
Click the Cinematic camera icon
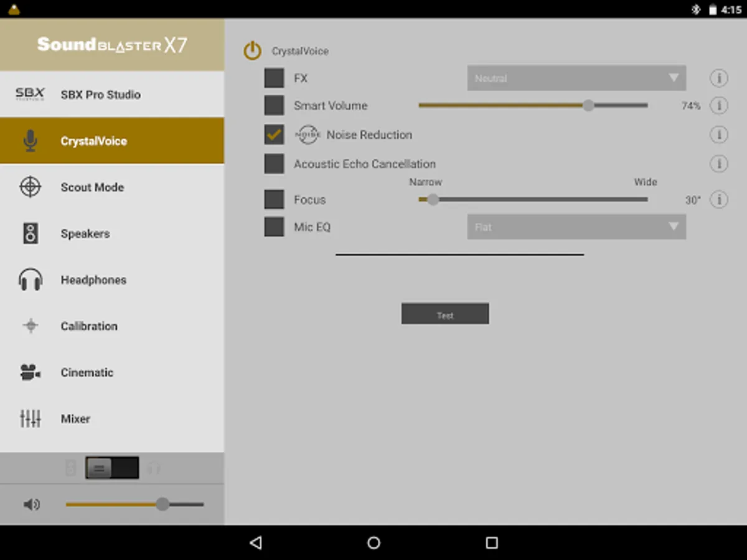[30, 373]
